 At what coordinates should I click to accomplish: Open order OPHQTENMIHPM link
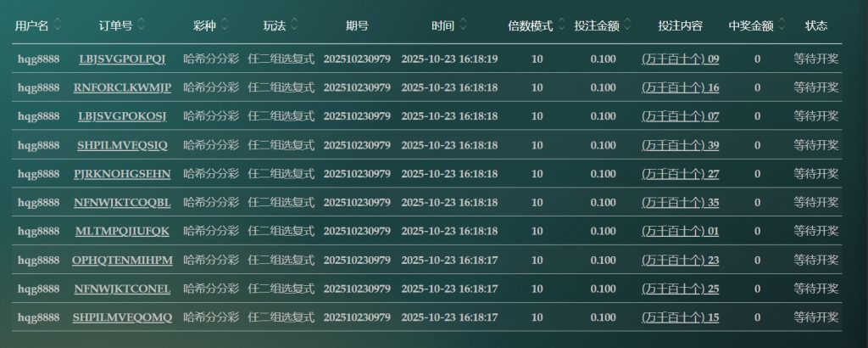pos(122,260)
